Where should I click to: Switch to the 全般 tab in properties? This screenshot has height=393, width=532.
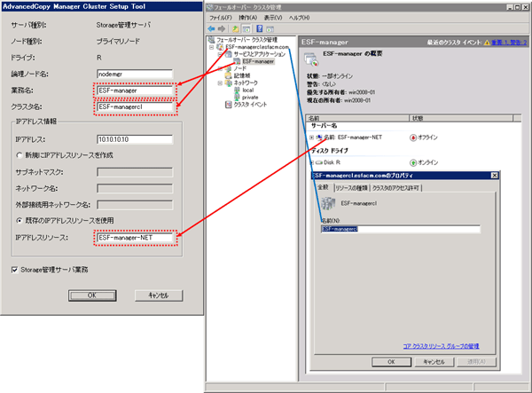pyautogui.click(x=324, y=187)
